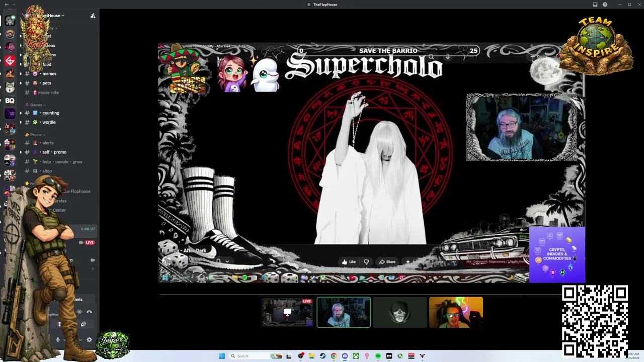Click the Like button in the stream
Screen dimensions: 644x362
pos(349,261)
